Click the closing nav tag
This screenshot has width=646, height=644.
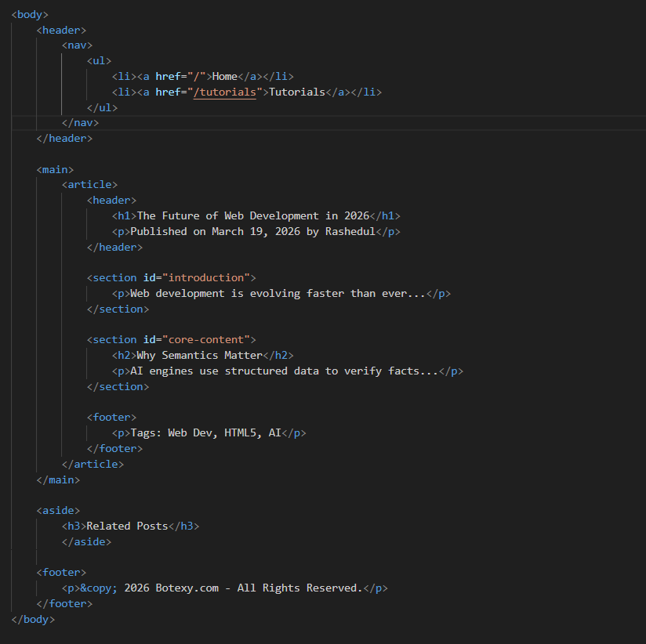click(x=80, y=123)
